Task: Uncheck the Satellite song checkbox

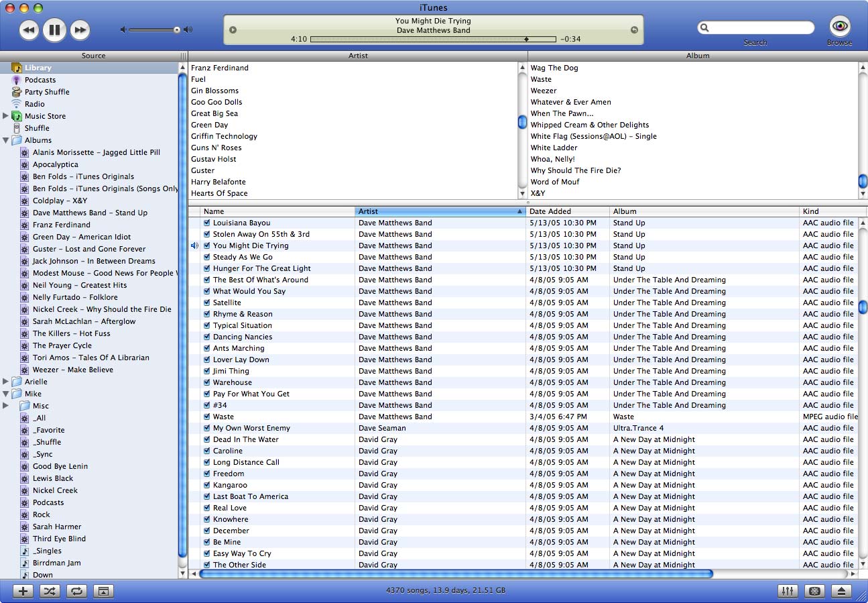Action: point(207,303)
